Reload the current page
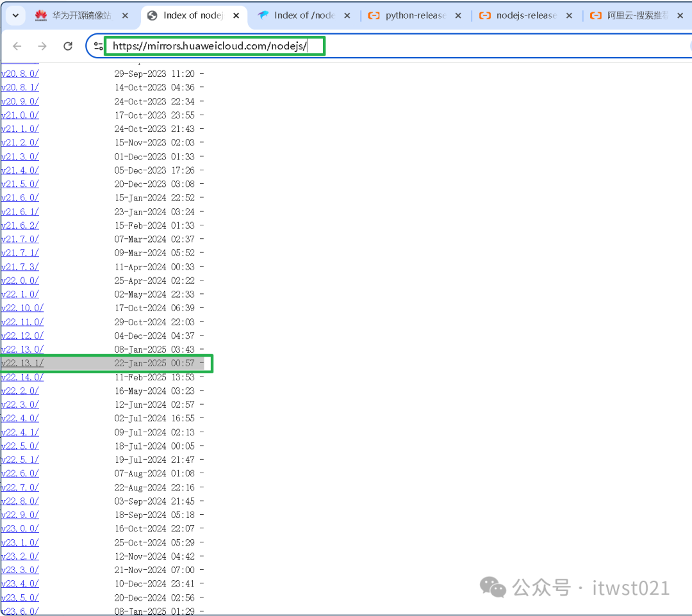692x616 pixels. 68,46
